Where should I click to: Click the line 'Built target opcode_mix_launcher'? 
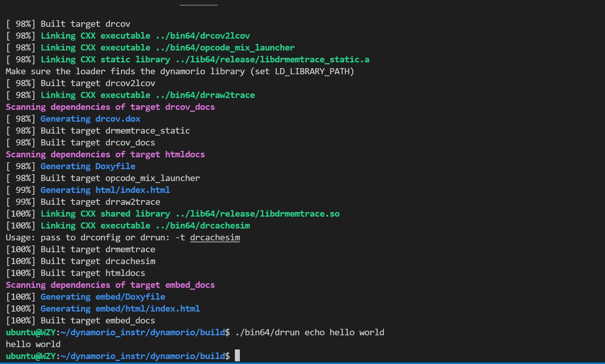[103, 178]
